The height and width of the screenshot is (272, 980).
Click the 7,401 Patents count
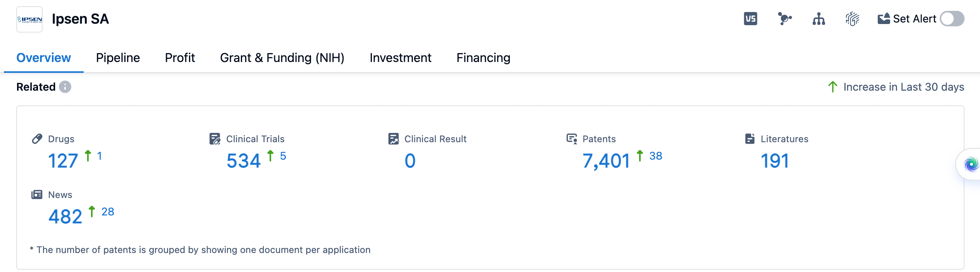coord(606,161)
